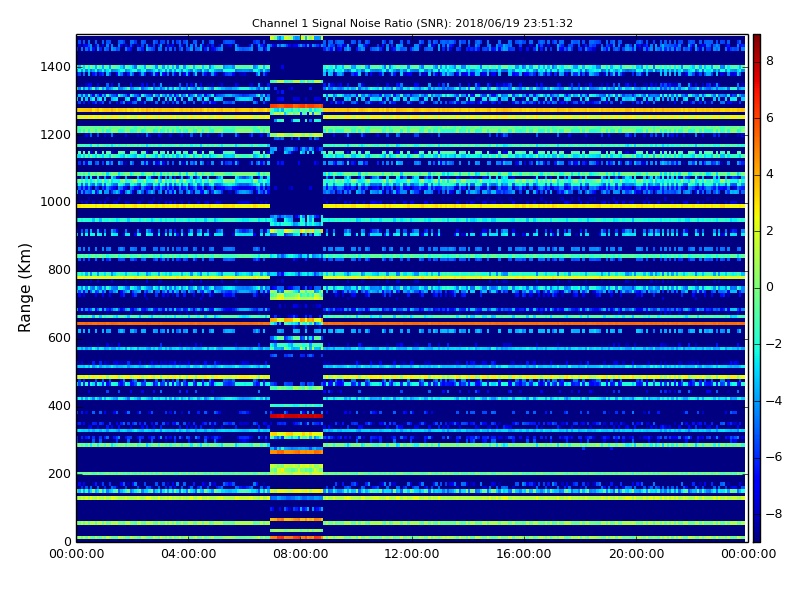800x600 pixels.
Task: Click the 08:00:00 x-axis tick label
Action: [301, 554]
